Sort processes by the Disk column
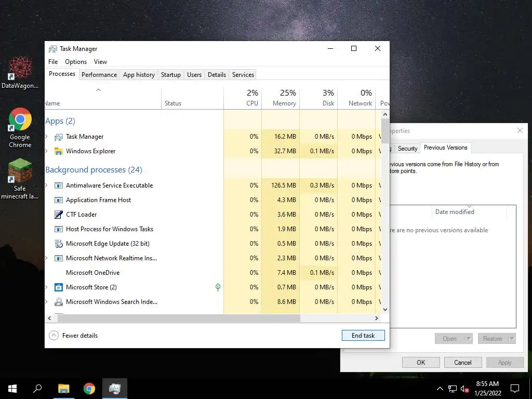Screen dimensions: 532x399 (318, 98)
